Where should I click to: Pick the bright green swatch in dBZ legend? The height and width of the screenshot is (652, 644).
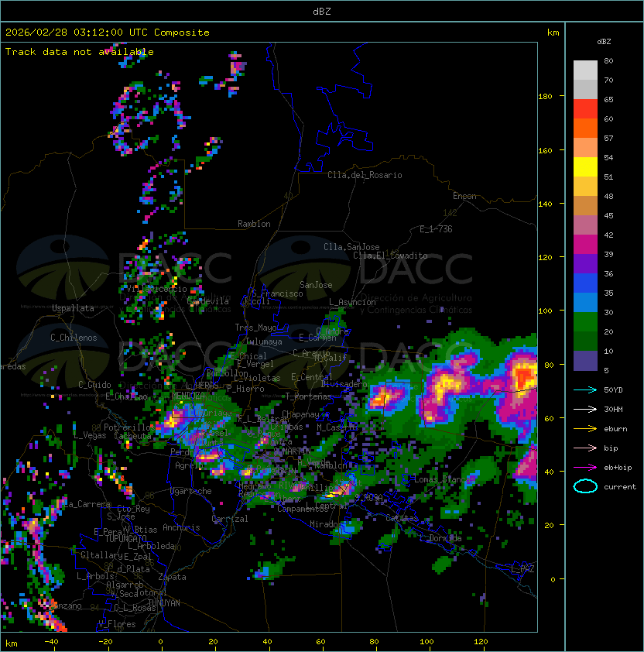(585, 322)
